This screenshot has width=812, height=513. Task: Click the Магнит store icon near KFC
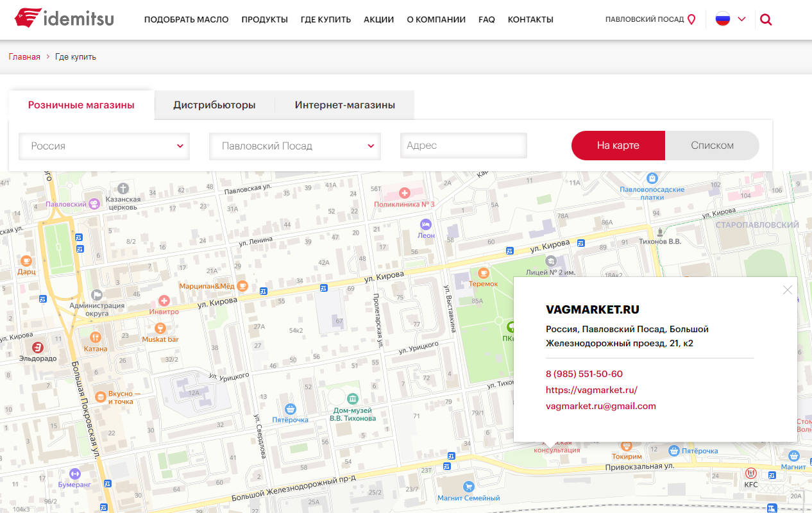[794, 456]
